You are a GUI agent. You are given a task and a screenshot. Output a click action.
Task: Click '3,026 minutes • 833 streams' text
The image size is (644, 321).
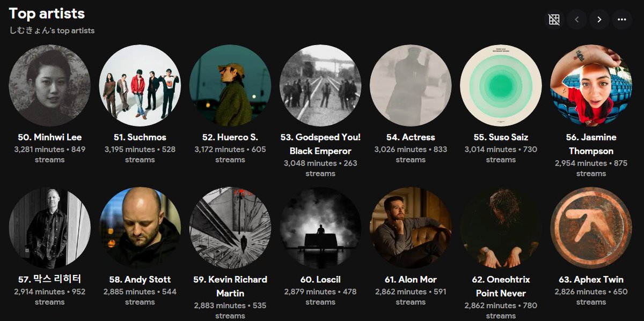pyautogui.click(x=411, y=154)
